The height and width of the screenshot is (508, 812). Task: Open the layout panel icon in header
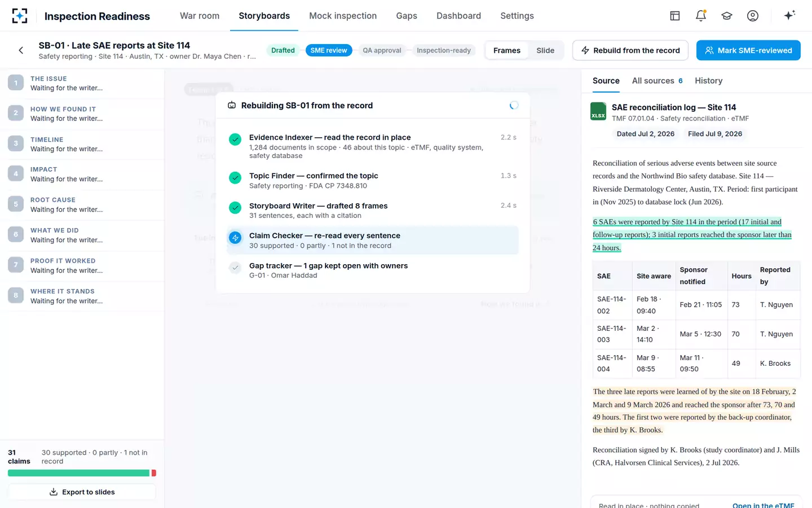(x=675, y=16)
